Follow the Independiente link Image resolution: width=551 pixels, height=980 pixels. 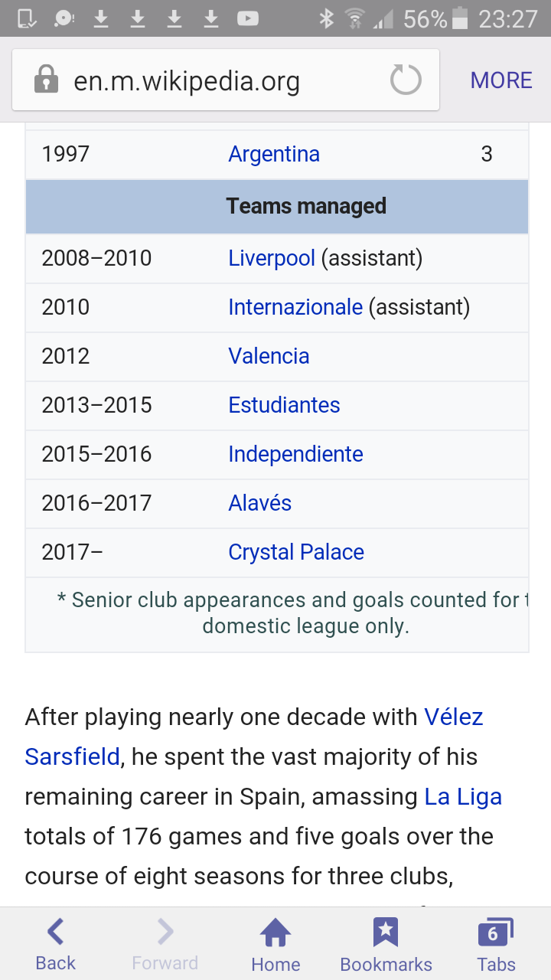pyautogui.click(x=295, y=454)
